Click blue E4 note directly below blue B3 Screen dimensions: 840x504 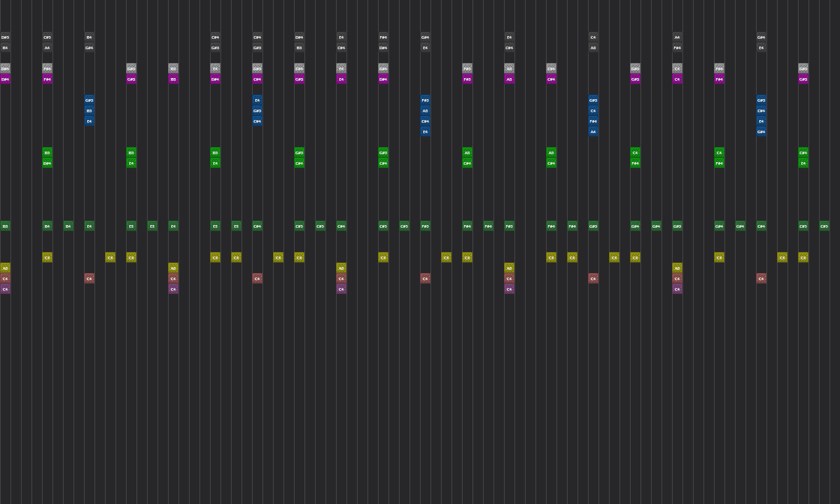coord(89,121)
